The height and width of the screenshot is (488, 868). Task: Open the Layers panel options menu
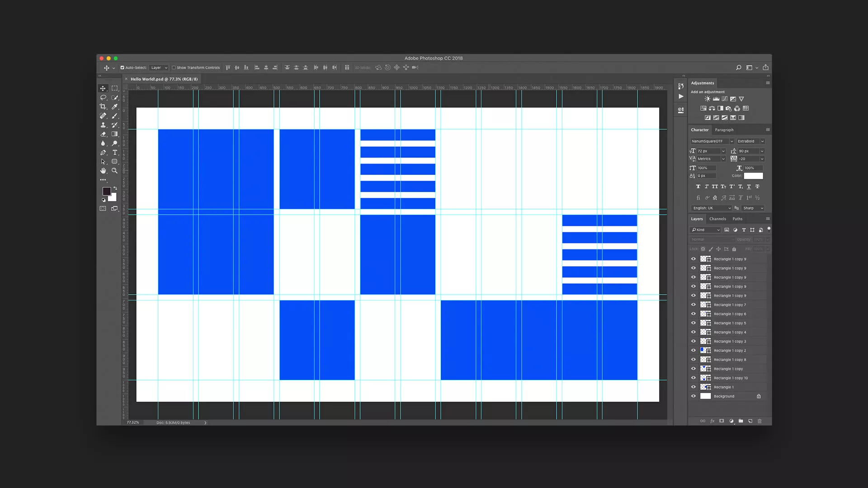click(x=768, y=219)
